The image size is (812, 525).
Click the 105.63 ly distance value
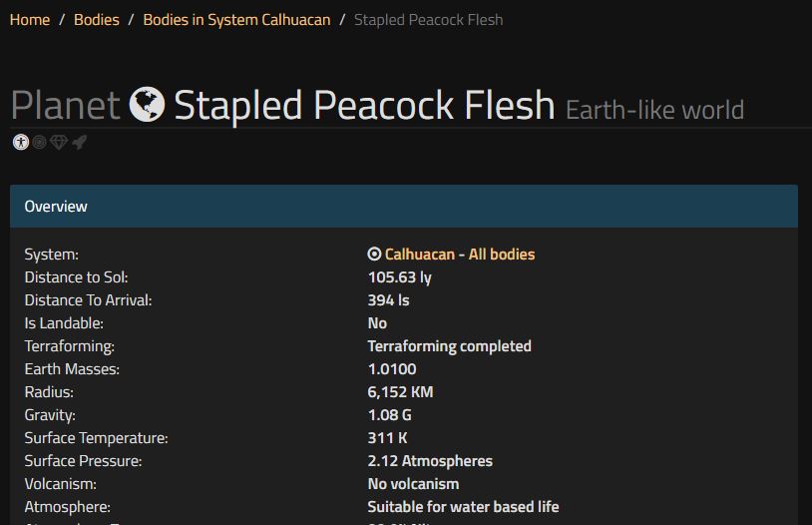[x=400, y=277]
